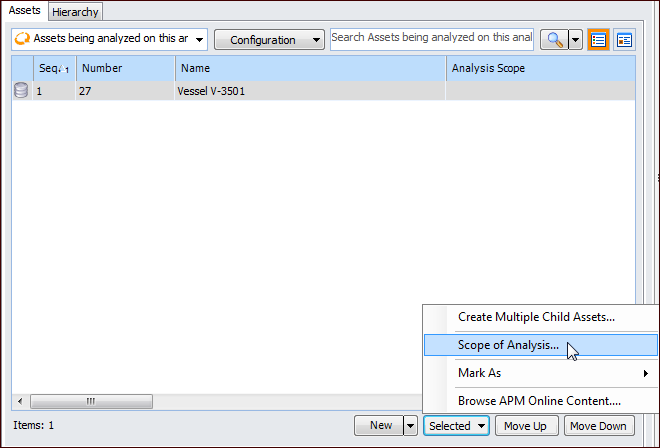Click the horizontal scrollbar left arrow
Image resolution: width=660 pixels, height=448 pixels.
(20, 401)
